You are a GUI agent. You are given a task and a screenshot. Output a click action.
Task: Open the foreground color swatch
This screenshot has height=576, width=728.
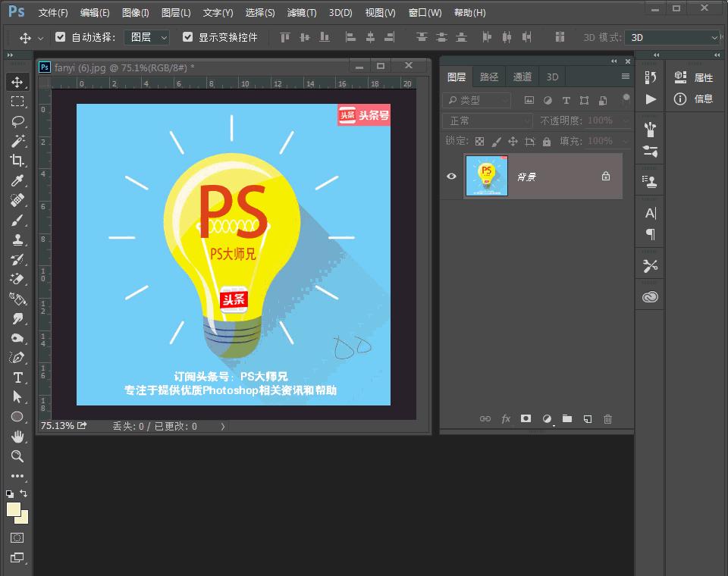pyautogui.click(x=14, y=509)
